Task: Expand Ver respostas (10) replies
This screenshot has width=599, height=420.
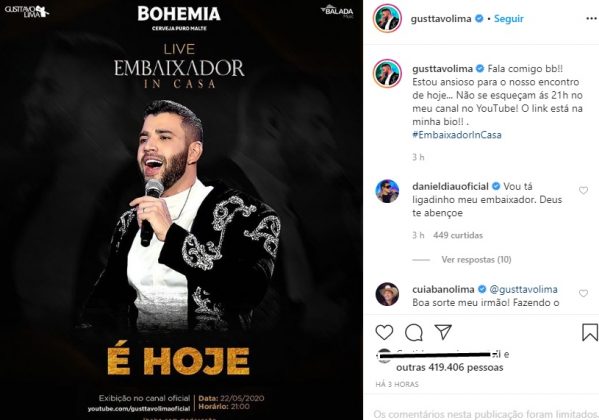Action: pos(476,260)
